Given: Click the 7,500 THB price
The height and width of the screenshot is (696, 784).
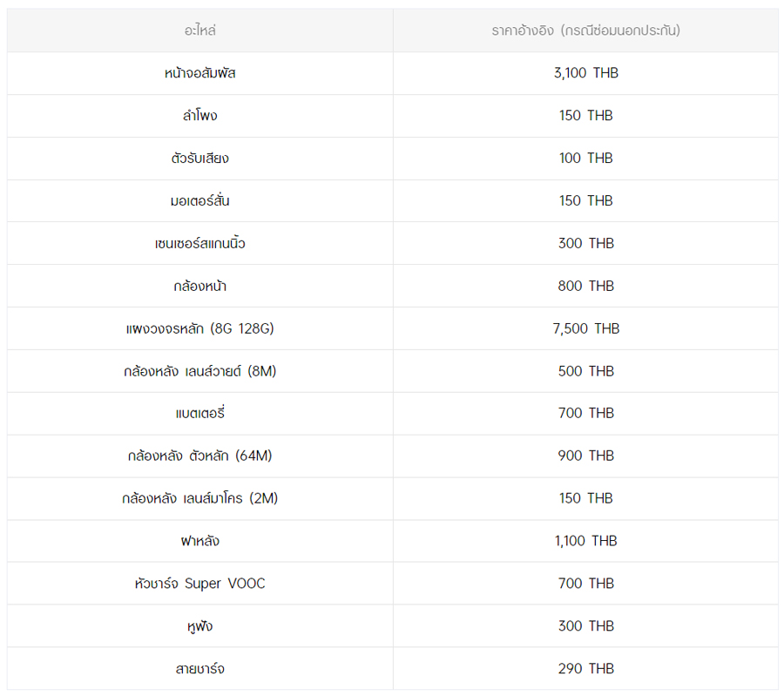Looking at the screenshot, I should coord(585,328).
